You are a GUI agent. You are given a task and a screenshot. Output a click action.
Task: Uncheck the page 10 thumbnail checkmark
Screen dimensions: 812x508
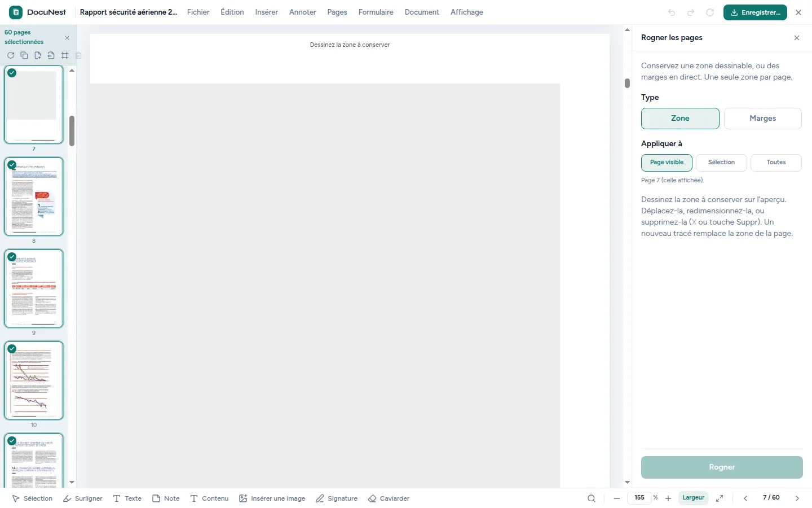pos(12,349)
